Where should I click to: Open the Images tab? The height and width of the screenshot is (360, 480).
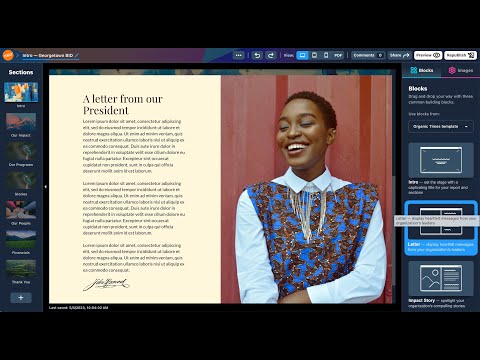[x=461, y=70]
